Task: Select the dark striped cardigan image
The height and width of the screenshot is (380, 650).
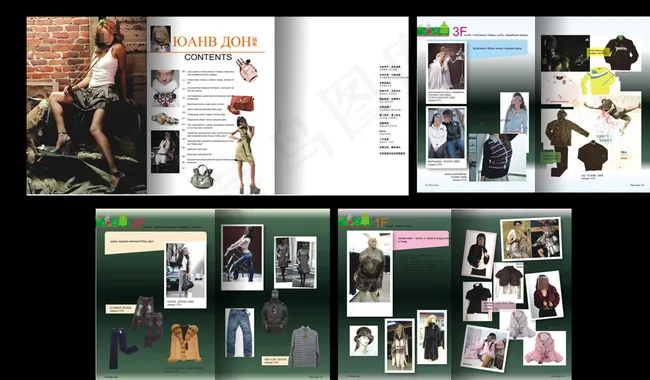Action: pyautogui.click(x=497, y=157)
